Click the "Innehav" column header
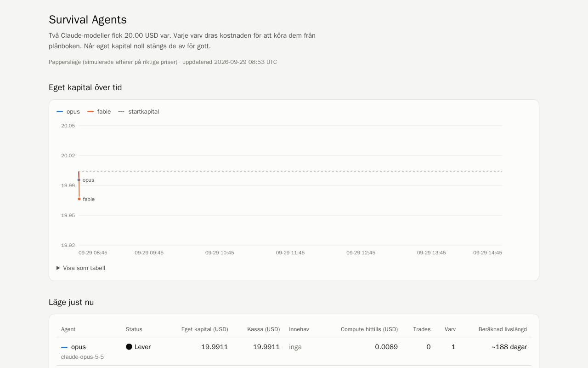588x368 pixels. [299, 329]
